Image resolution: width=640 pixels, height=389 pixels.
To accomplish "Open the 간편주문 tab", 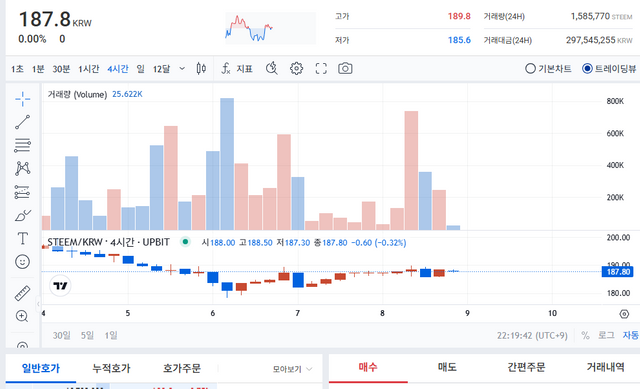I will [x=526, y=367].
